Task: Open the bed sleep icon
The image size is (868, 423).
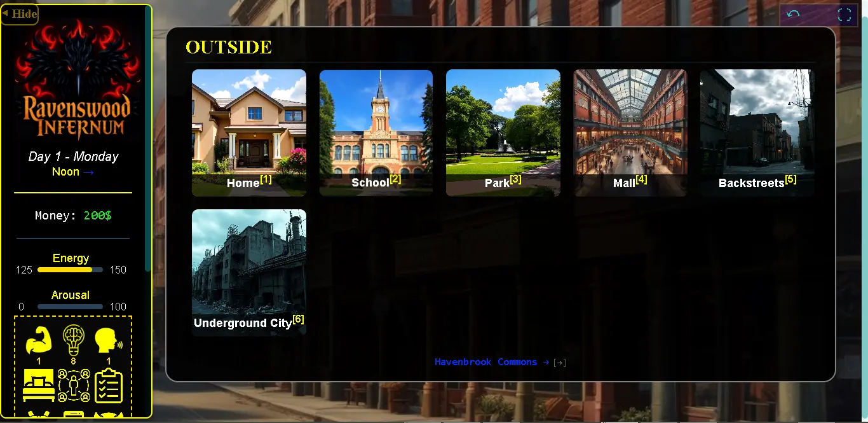Action: point(38,385)
